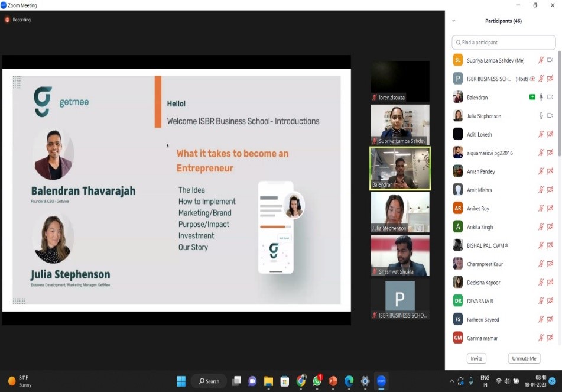Toggle mic icon for Supriya Lamba Sahdev (Me)
562x392 pixels.
pos(541,60)
